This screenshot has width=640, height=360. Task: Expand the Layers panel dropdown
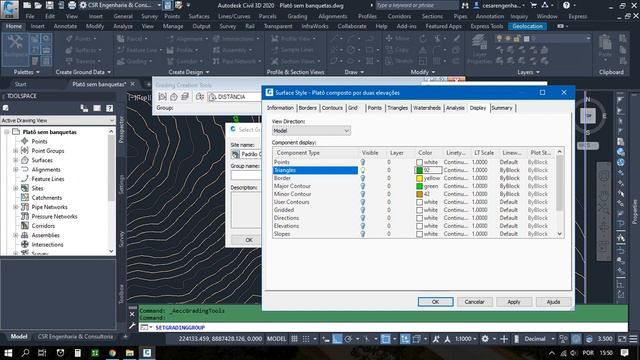[528, 72]
